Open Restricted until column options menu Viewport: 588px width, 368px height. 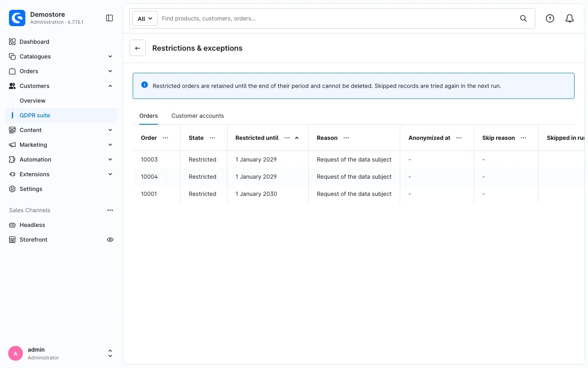(x=287, y=138)
